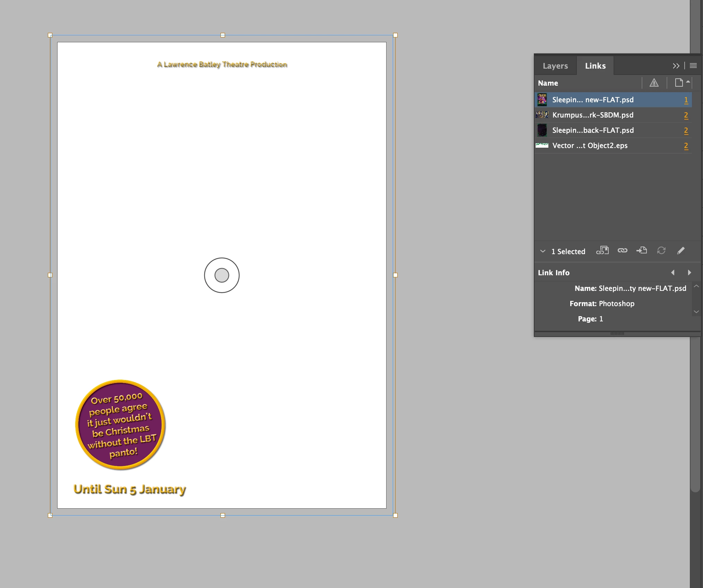This screenshot has width=703, height=588.
Task: Show previous link in Link Info
Action: 673,273
